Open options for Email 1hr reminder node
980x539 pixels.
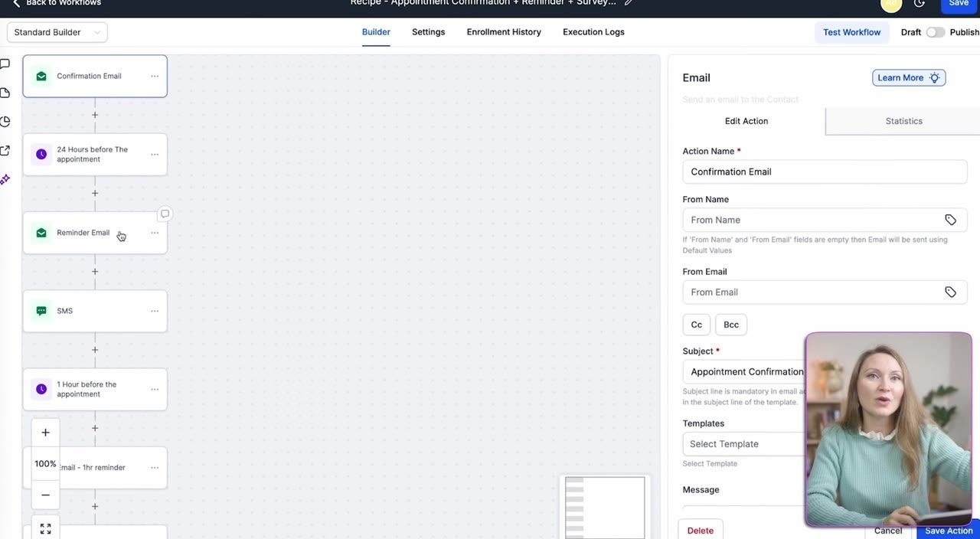pyautogui.click(x=155, y=468)
